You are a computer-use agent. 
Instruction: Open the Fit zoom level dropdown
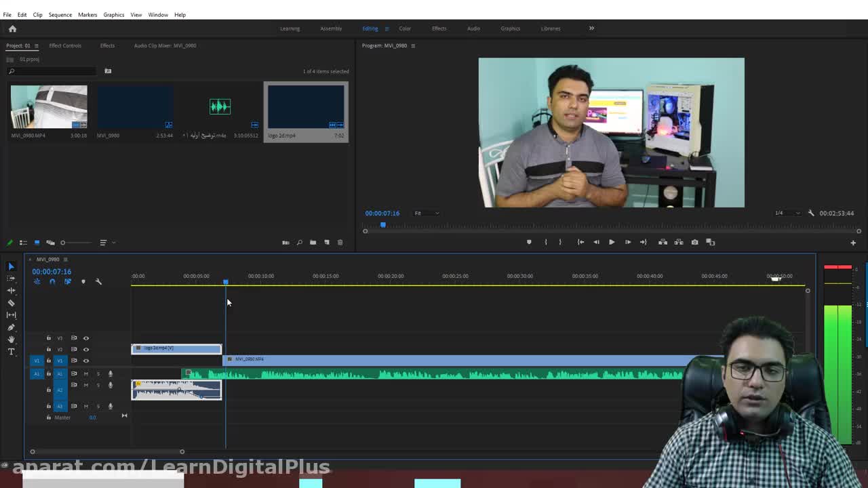pyautogui.click(x=427, y=213)
